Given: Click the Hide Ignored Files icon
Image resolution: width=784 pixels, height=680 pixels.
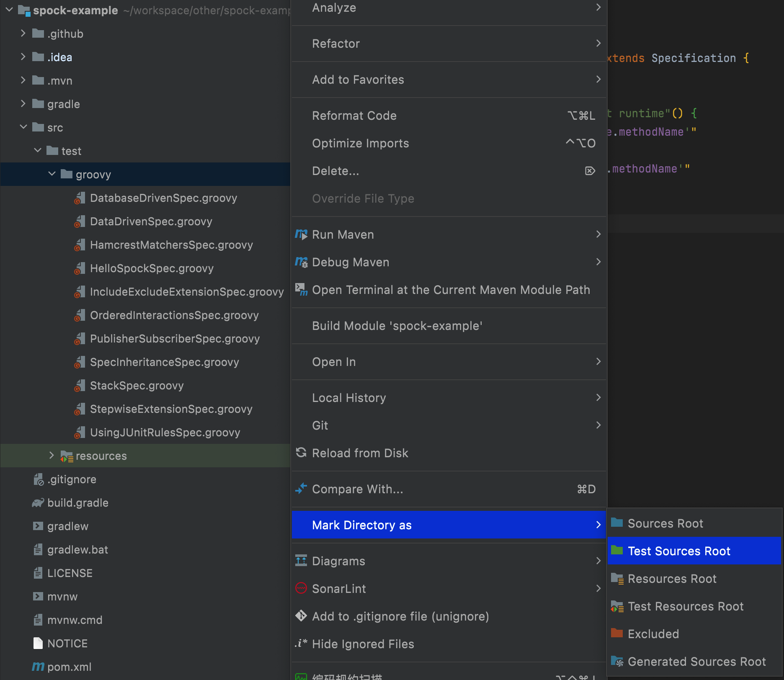Looking at the screenshot, I should pos(301,643).
